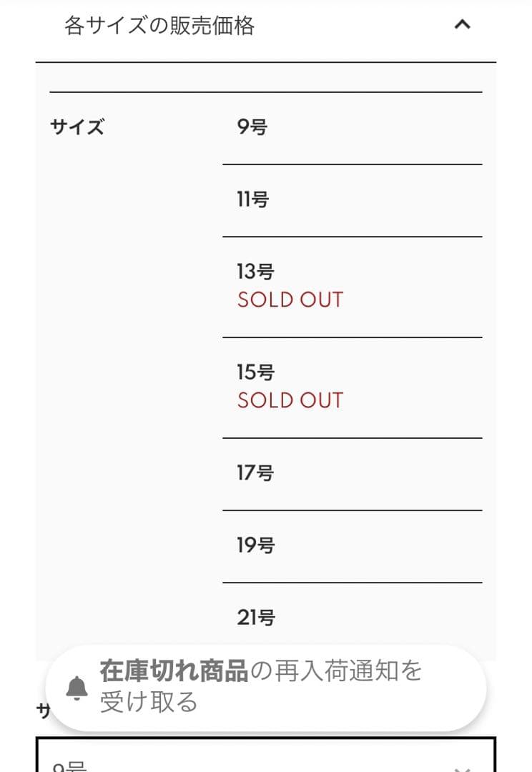Click SOLD OUT text under 13号

290,300
